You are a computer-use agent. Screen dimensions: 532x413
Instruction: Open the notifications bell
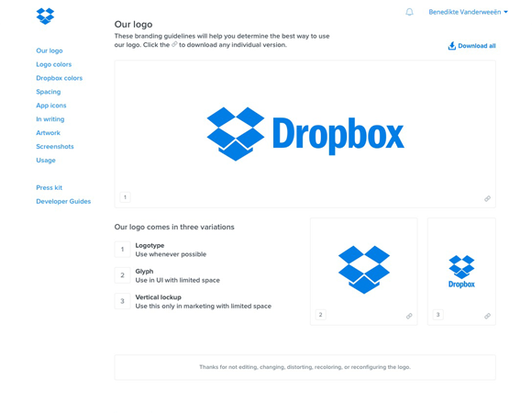tap(409, 12)
